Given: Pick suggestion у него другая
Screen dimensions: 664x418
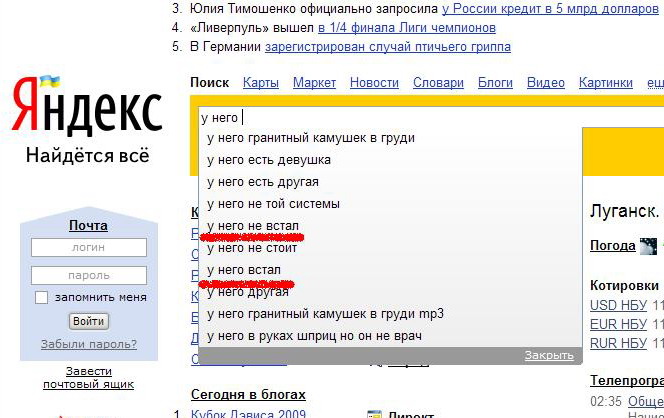Looking at the screenshot, I should coord(390,292).
